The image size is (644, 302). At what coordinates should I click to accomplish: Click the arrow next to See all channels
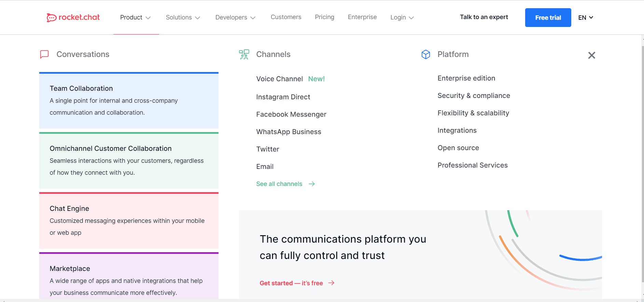312,184
